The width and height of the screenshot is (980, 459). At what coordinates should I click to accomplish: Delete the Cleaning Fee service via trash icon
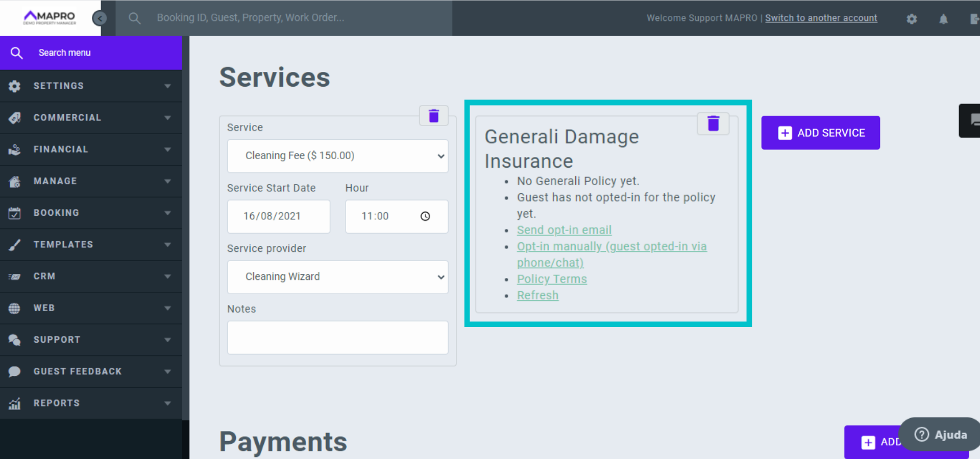pyautogui.click(x=433, y=115)
